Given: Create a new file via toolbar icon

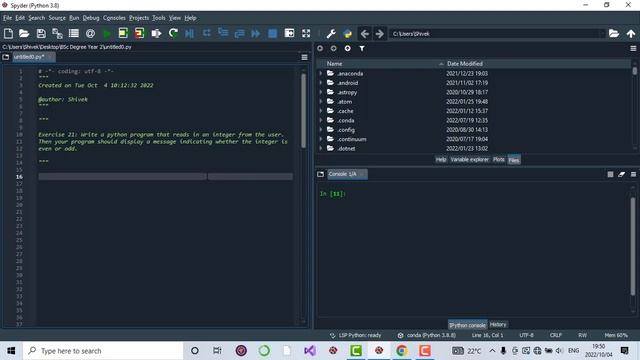Looking at the screenshot, I should pyautogui.click(x=8, y=33).
